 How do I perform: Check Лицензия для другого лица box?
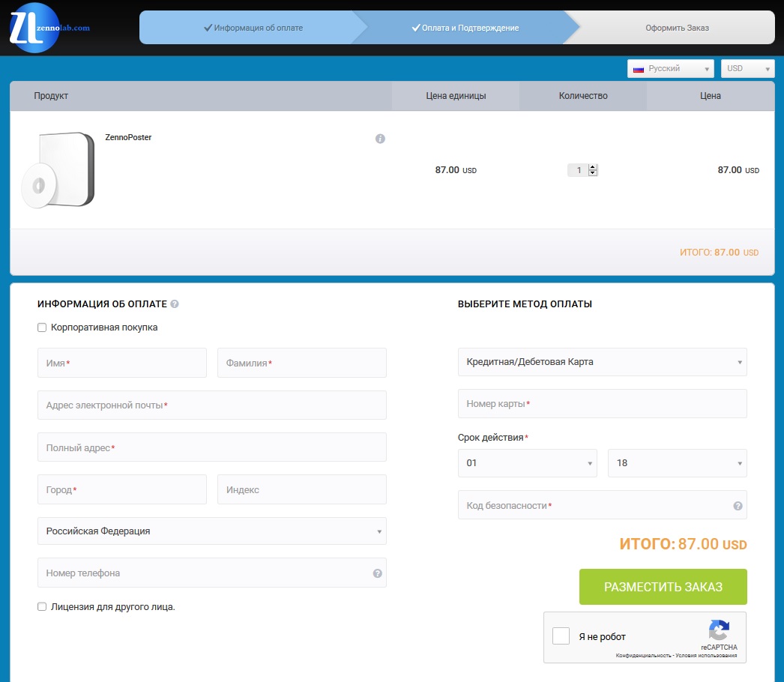point(42,606)
